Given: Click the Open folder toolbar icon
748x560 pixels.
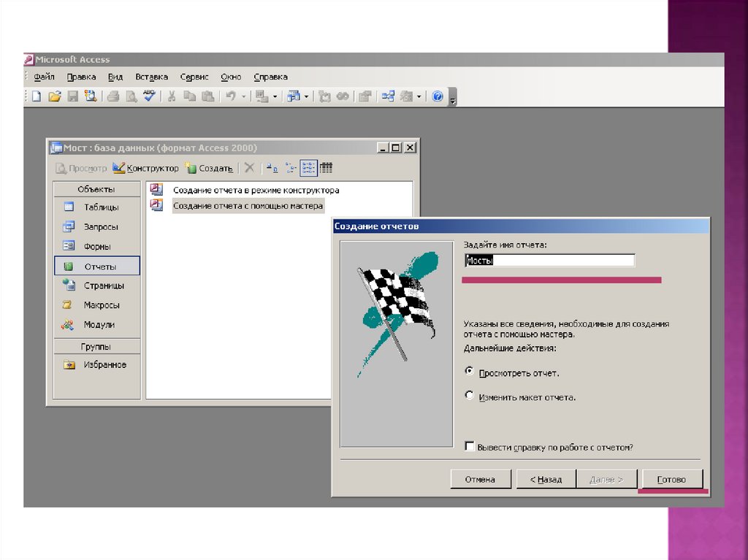Looking at the screenshot, I should tap(55, 96).
